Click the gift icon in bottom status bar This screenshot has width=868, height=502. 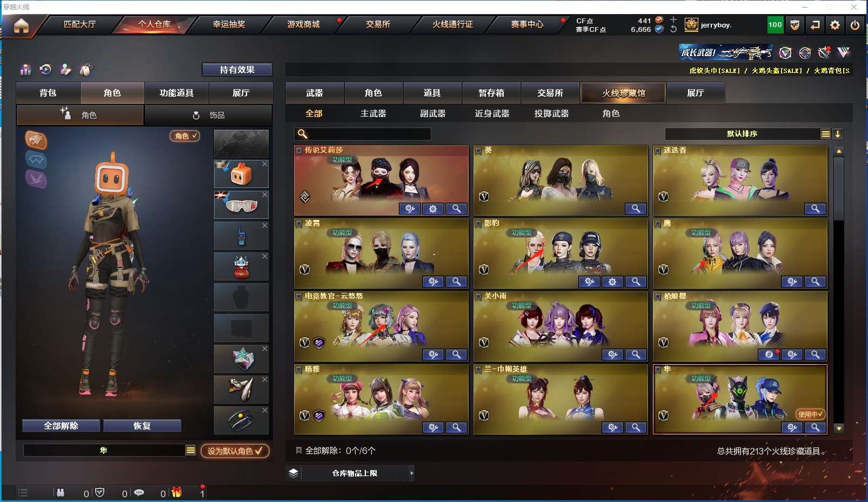pyautogui.click(x=176, y=492)
